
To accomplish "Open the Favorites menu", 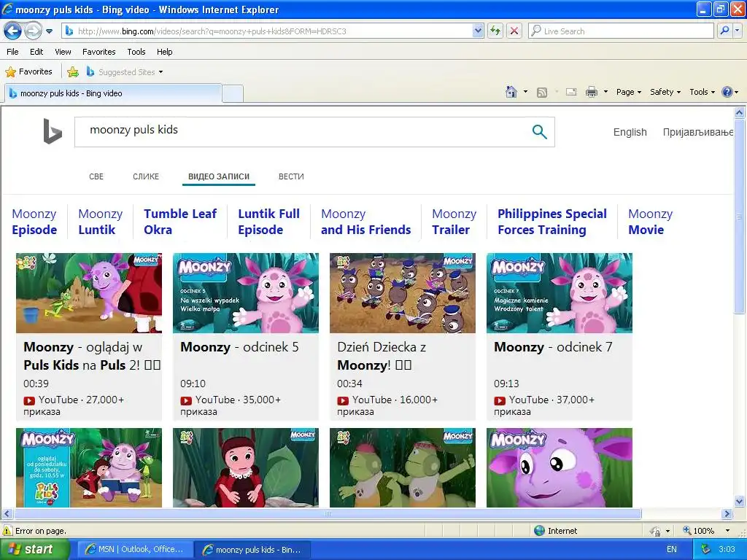I will tap(98, 52).
